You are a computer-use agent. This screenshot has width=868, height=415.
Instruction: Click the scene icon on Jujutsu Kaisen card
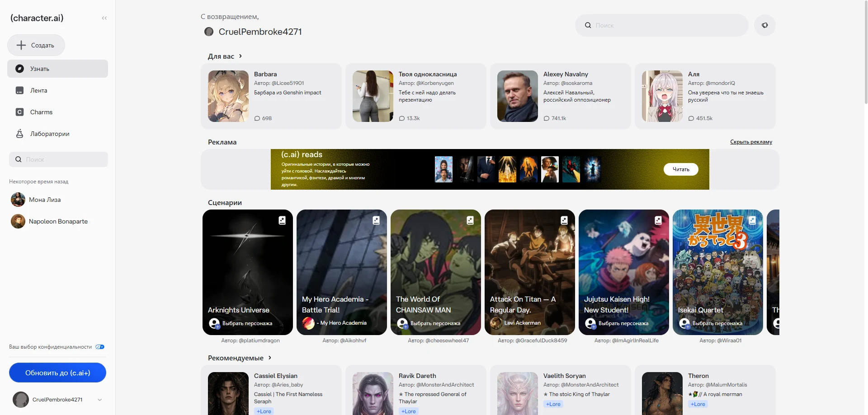coord(658,220)
